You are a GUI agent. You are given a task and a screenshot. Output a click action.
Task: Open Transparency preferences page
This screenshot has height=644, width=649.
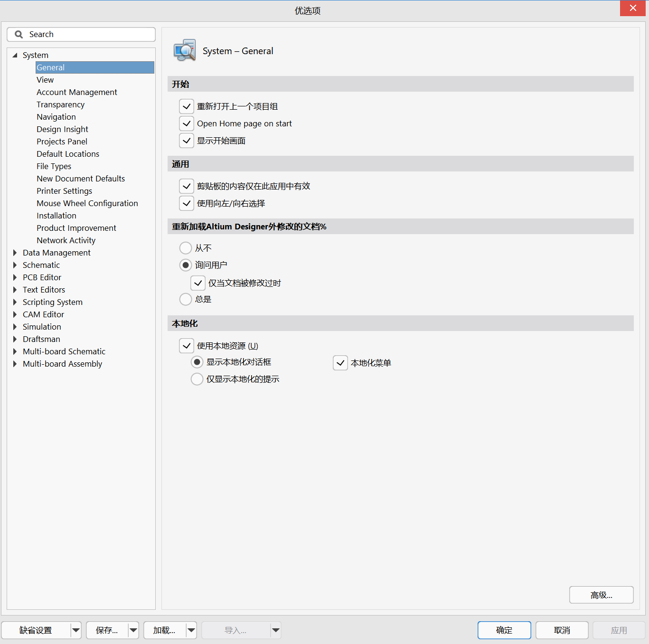point(61,104)
